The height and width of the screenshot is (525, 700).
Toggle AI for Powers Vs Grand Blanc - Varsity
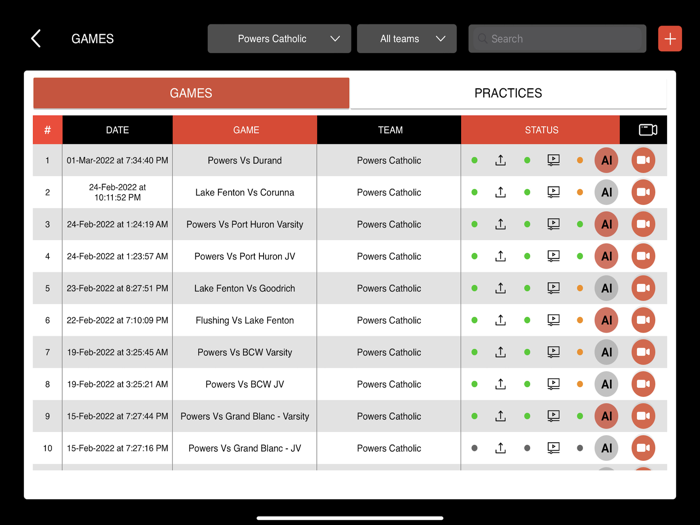606,416
